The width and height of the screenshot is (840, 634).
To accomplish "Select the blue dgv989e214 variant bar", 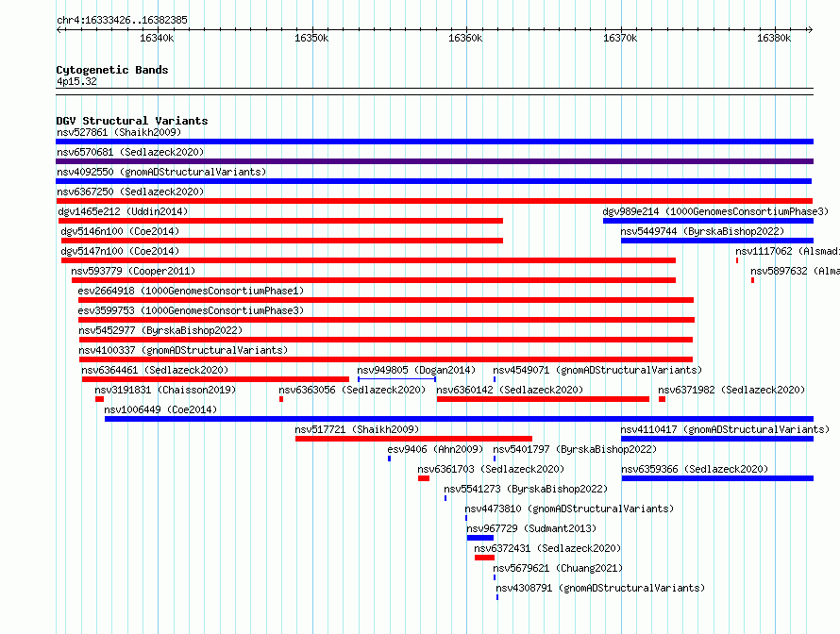I will tap(708, 221).
